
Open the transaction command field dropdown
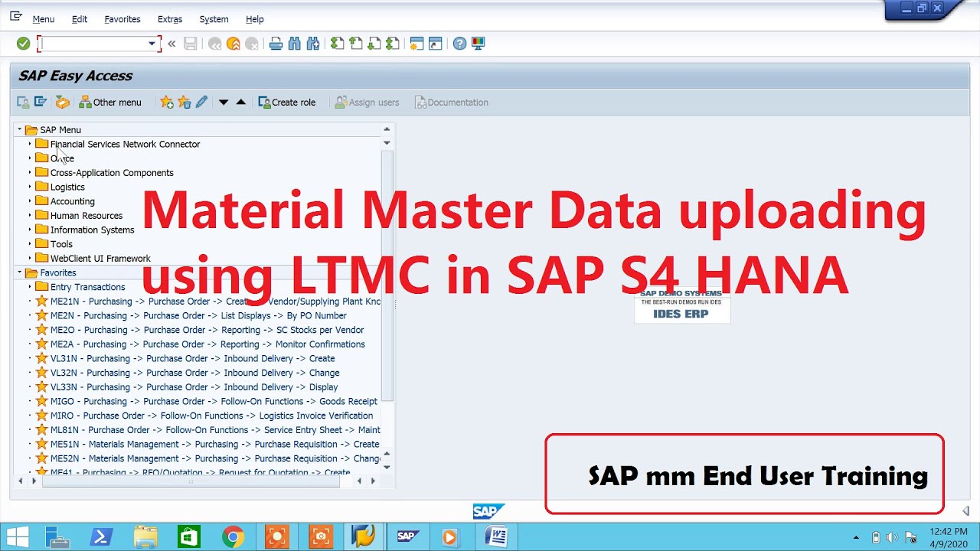click(152, 44)
